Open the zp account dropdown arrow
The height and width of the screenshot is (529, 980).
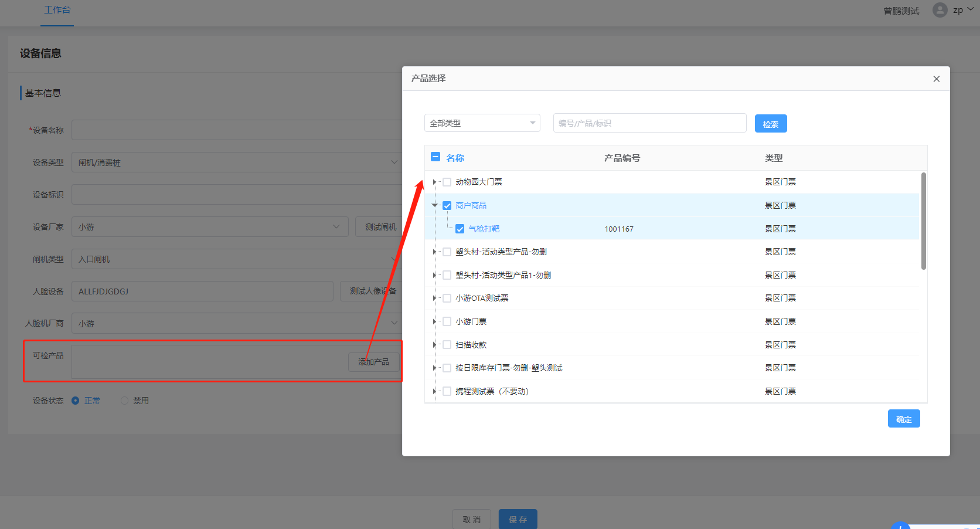[970, 9]
